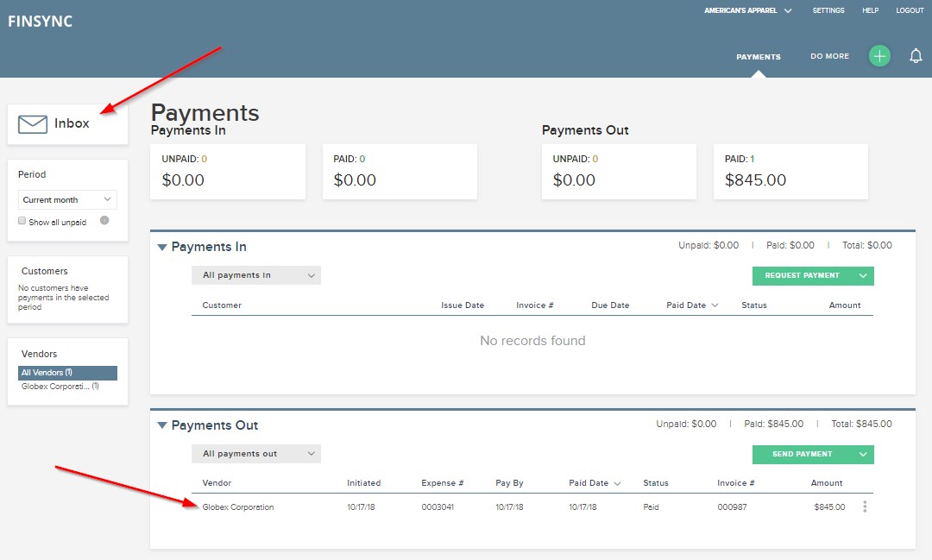Click the Pay By column header

tap(509, 483)
